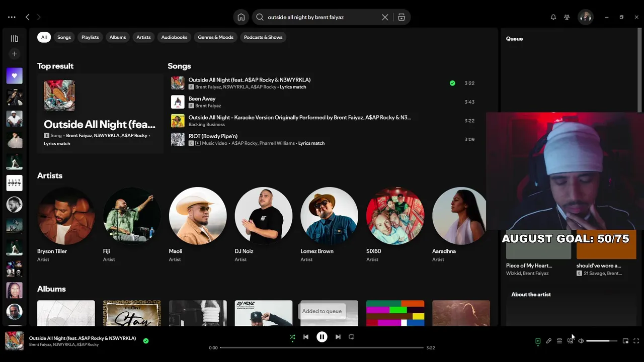
Task: Select the Podcasts & Shows filter chip
Action: click(263, 37)
